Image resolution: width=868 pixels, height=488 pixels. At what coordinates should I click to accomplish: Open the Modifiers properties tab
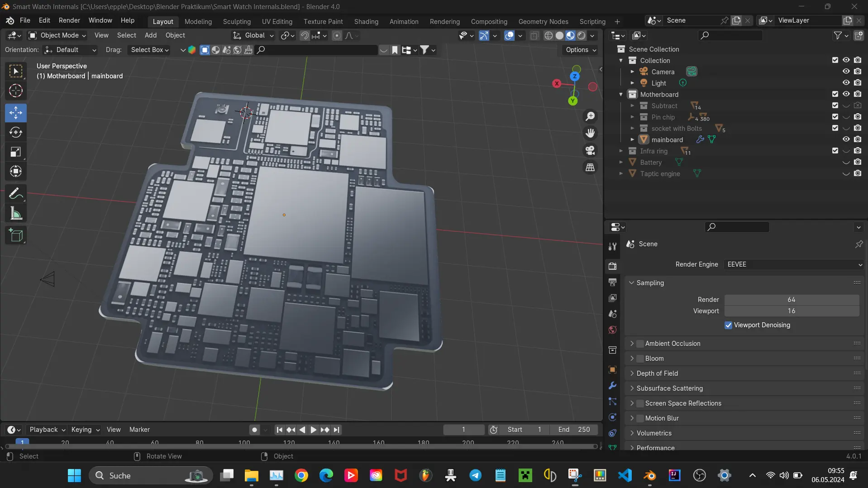[612, 385]
